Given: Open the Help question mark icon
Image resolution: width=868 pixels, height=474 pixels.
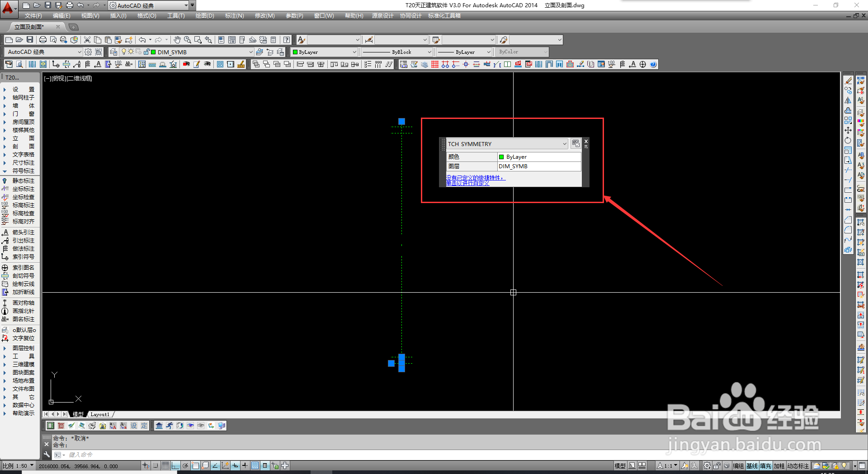Looking at the screenshot, I should click(x=287, y=40).
